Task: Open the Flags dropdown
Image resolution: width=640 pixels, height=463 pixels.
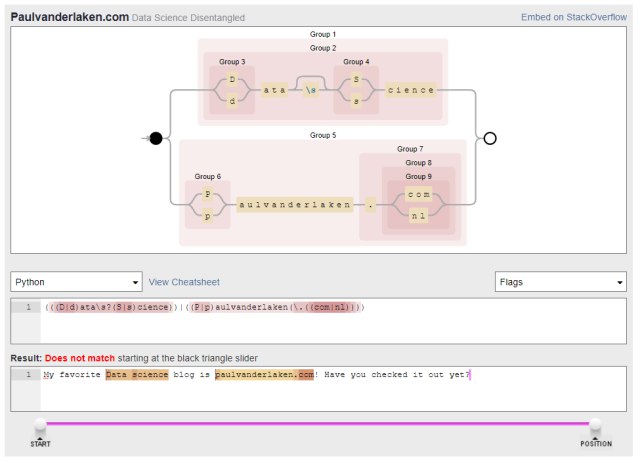Action: click(560, 282)
